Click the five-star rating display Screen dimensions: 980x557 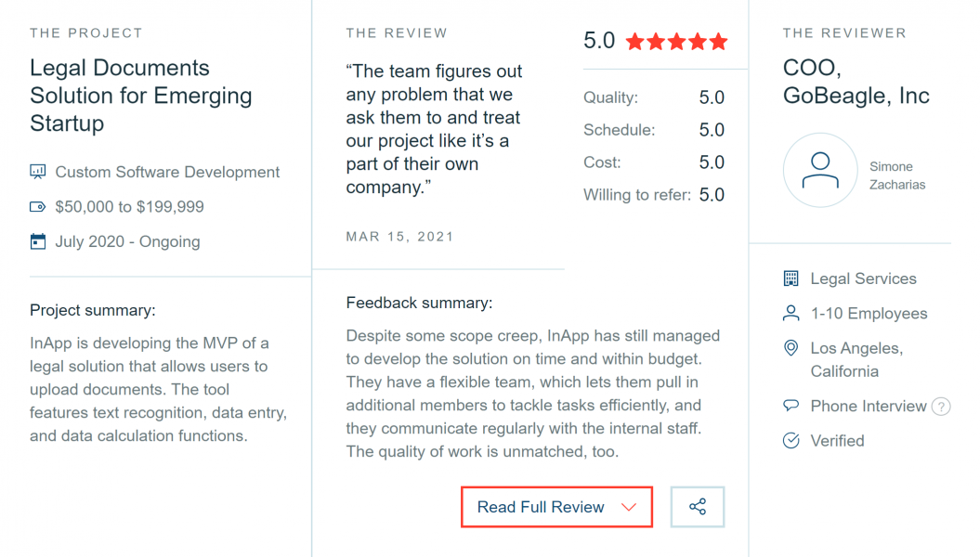677,41
